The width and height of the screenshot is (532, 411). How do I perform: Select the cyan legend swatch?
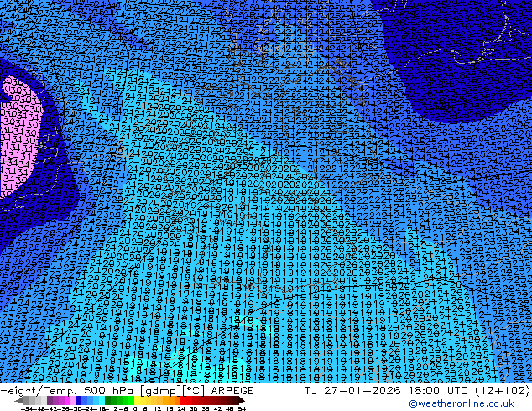coord(99,401)
